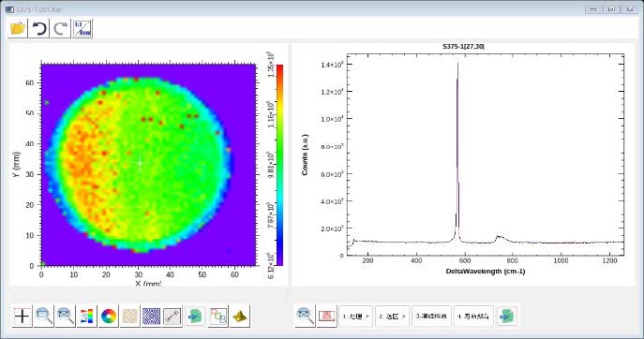Reset the map zoom with the X magnifier

click(x=66, y=316)
